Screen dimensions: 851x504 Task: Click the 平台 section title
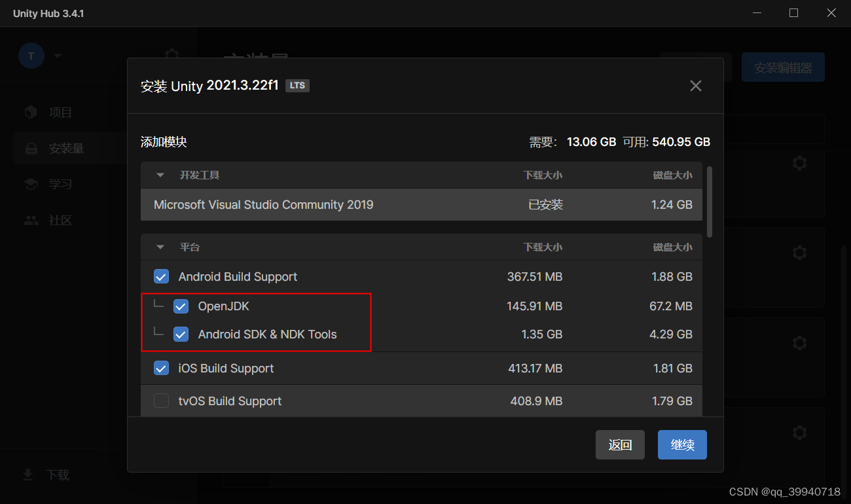click(190, 247)
